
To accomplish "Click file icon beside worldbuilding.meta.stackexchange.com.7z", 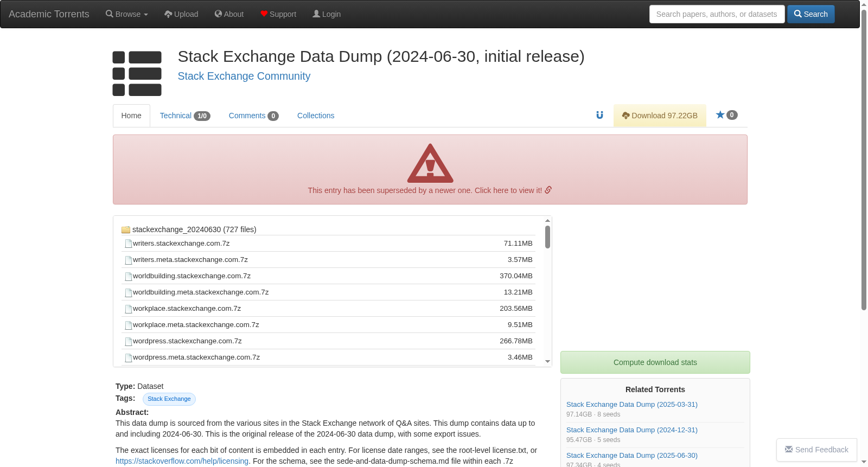I will tap(129, 293).
